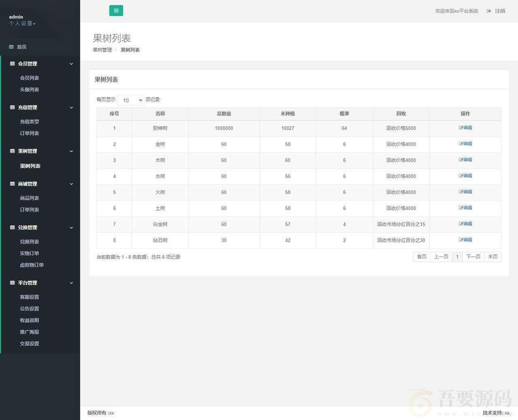The width and height of the screenshot is (518, 420).
Task: Open 交易设置 in sidebar
Action: click(x=30, y=344)
